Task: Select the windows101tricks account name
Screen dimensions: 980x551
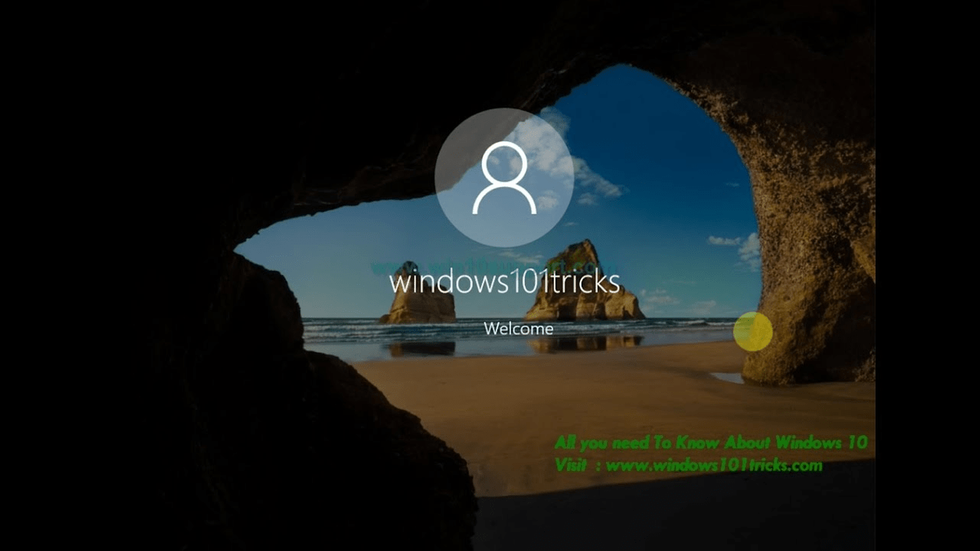Action: point(506,285)
